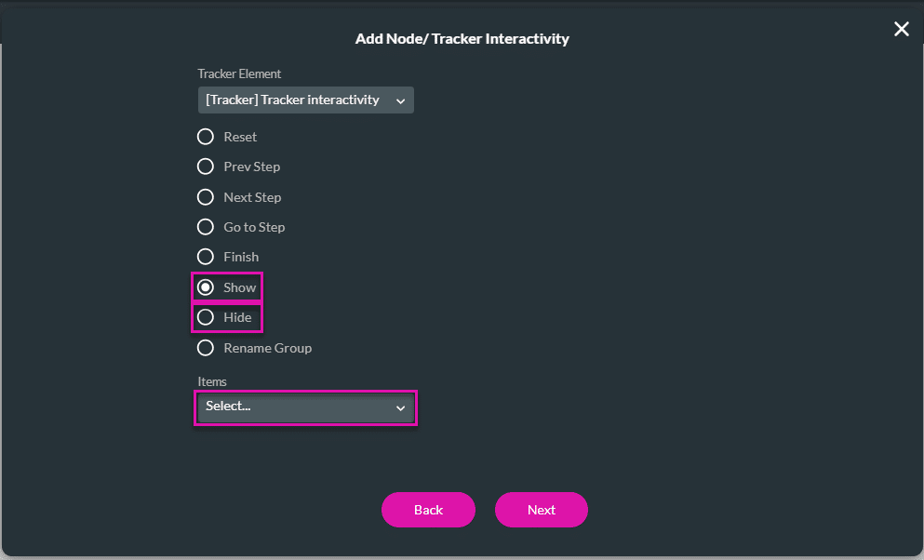This screenshot has height=560, width=924.
Task: Open the Items Select dropdown
Action: click(x=298, y=407)
